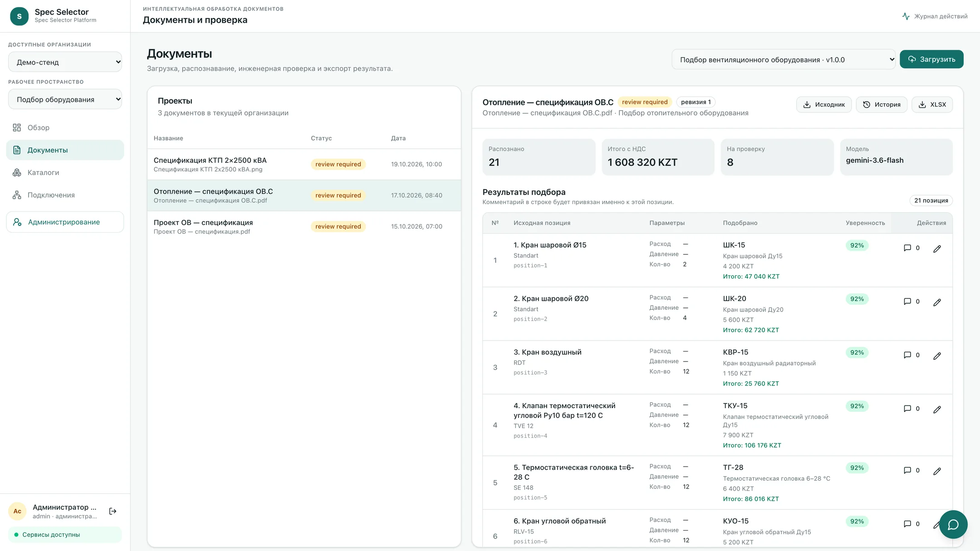This screenshot has width=980, height=551.
Task: Expand the Подбор оборудования workspace dropdown
Action: [65, 99]
